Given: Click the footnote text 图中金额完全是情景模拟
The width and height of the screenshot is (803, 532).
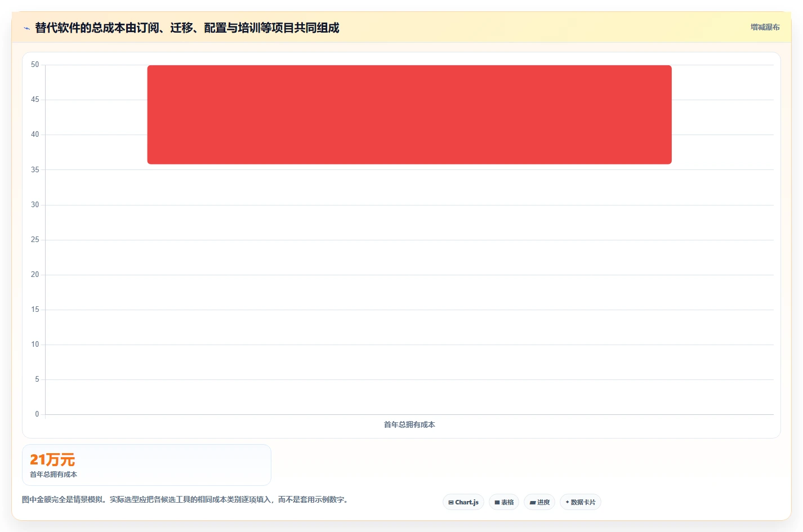Looking at the screenshot, I should click(185, 499).
